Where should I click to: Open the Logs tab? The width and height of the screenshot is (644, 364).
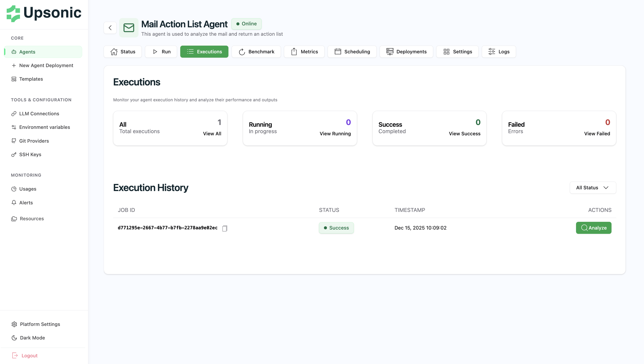point(499,52)
